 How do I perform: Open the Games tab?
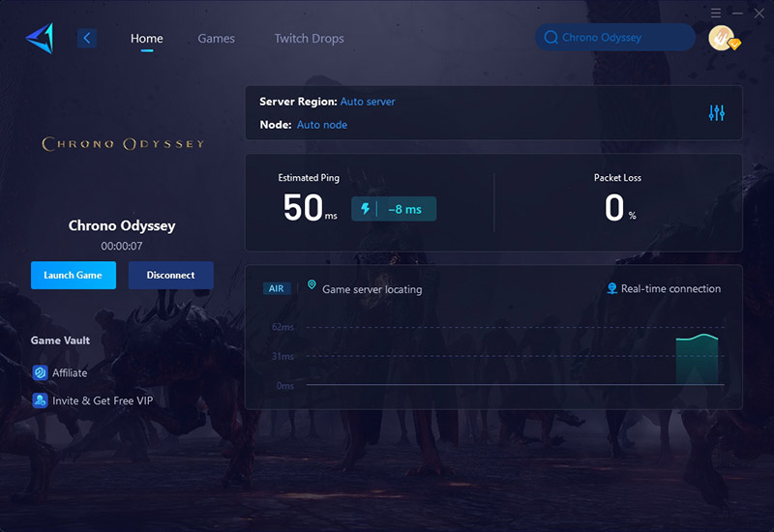[216, 39]
